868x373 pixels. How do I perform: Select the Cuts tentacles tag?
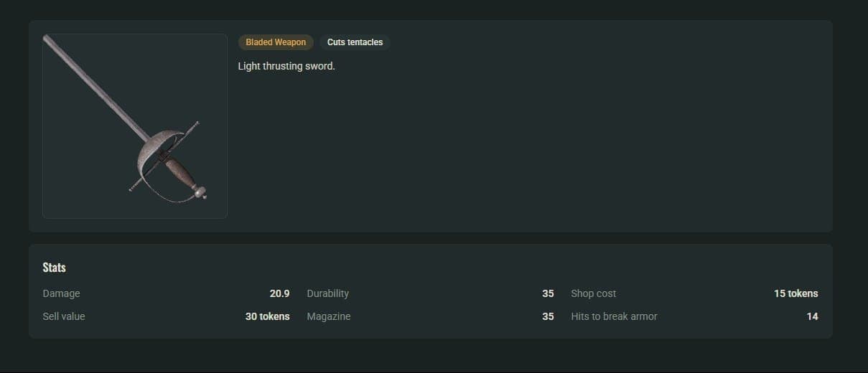coord(355,42)
